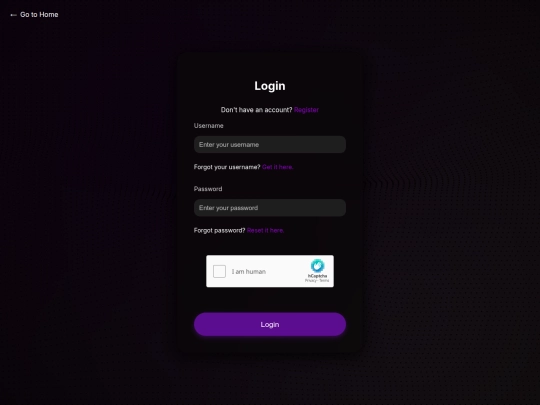Click the 'Reset it here.' password link

point(266,230)
